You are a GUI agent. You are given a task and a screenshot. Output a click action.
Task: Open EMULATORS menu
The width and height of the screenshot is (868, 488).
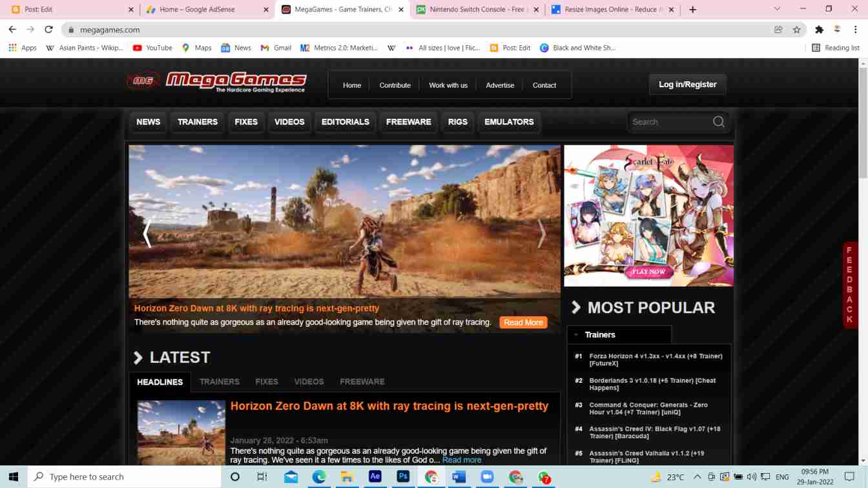pyautogui.click(x=509, y=122)
